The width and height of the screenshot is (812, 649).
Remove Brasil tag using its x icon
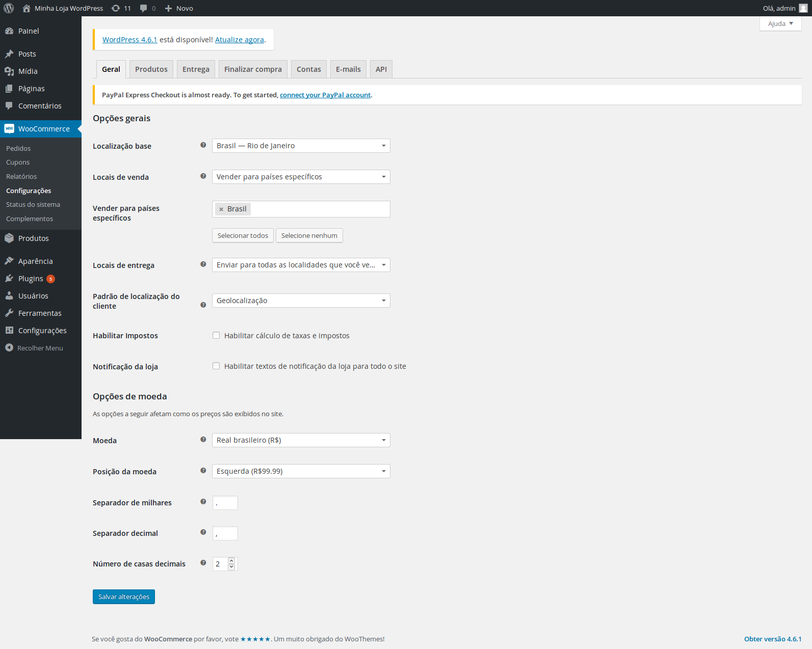click(221, 209)
